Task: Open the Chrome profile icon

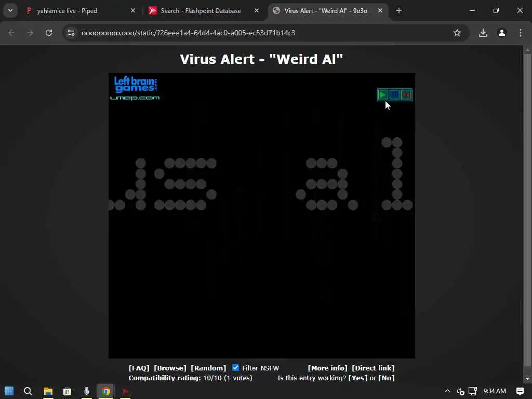Action: (502, 33)
